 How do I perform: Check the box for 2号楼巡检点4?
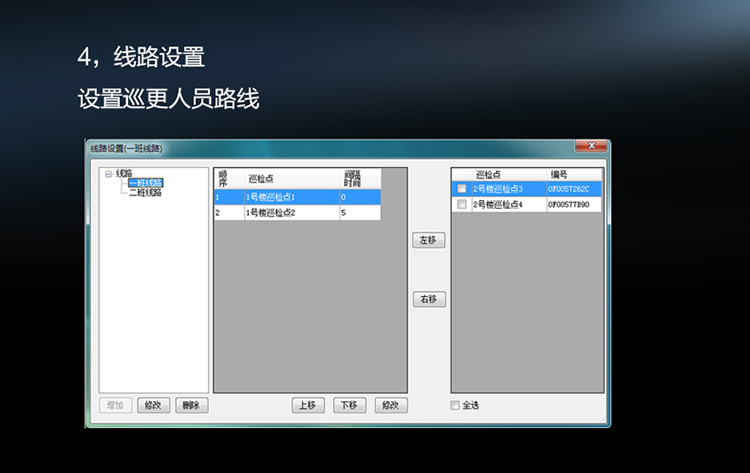[462, 204]
